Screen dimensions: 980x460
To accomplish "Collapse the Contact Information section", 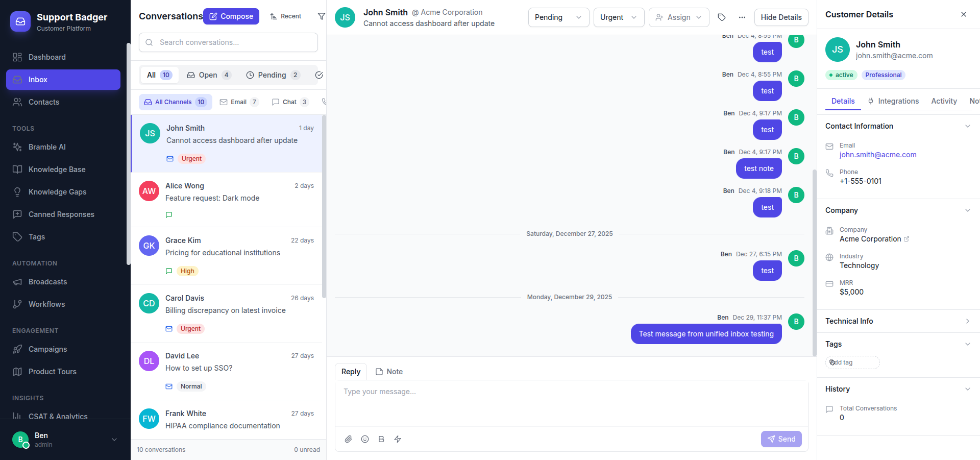I will (x=968, y=126).
